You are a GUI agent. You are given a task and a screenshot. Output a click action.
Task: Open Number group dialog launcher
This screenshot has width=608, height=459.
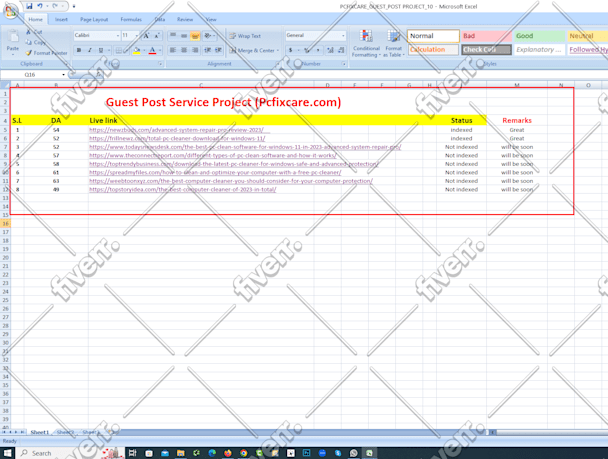pyautogui.click(x=344, y=64)
